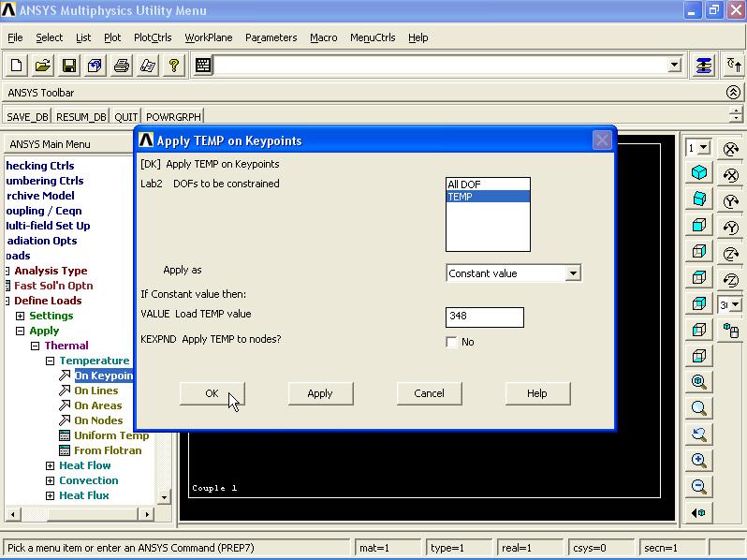The image size is (747, 560).
Task: Click Uniform Temp in the Main Menu
Action: tap(111, 435)
